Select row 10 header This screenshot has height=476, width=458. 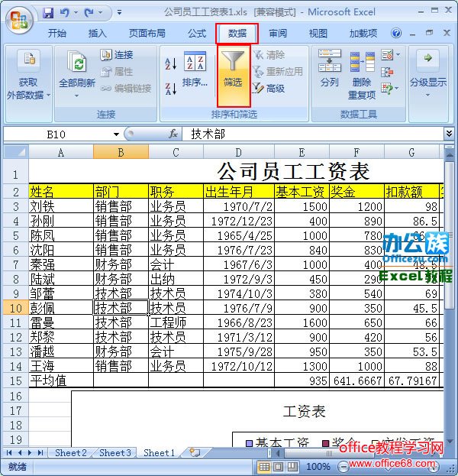pos(16,308)
